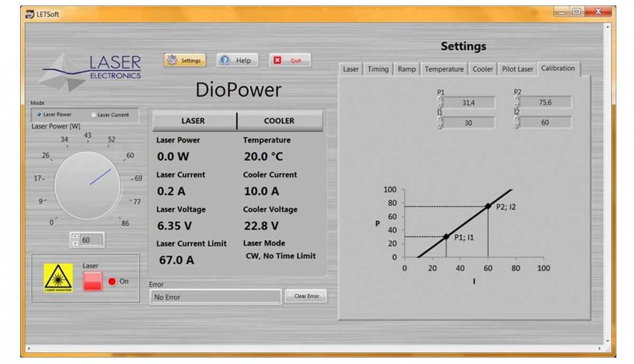Toggle the red Laser on/off switch

pyautogui.click(x=92, y=282)
